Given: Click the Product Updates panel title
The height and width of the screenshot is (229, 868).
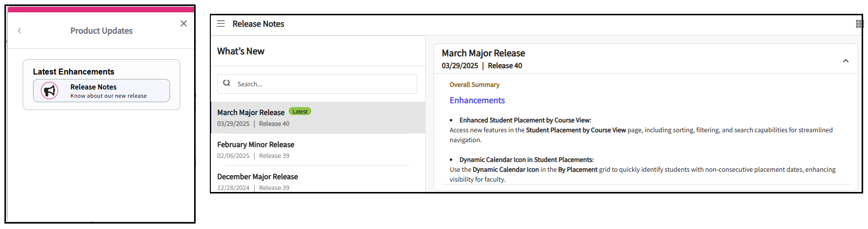Looking at the screenshot, I should point(101,31).
